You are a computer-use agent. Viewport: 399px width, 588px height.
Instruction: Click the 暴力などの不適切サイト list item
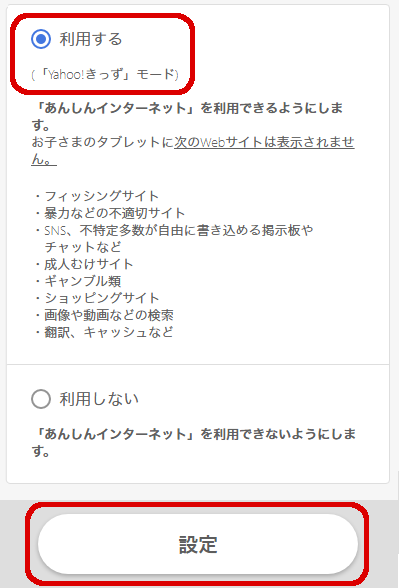pyautogui.click(x=110, y=213)
